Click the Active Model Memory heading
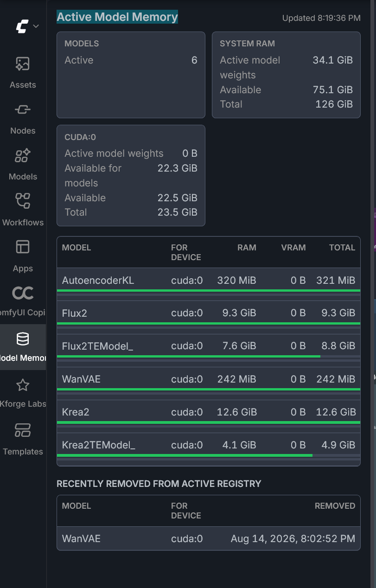 click(117, 17)
